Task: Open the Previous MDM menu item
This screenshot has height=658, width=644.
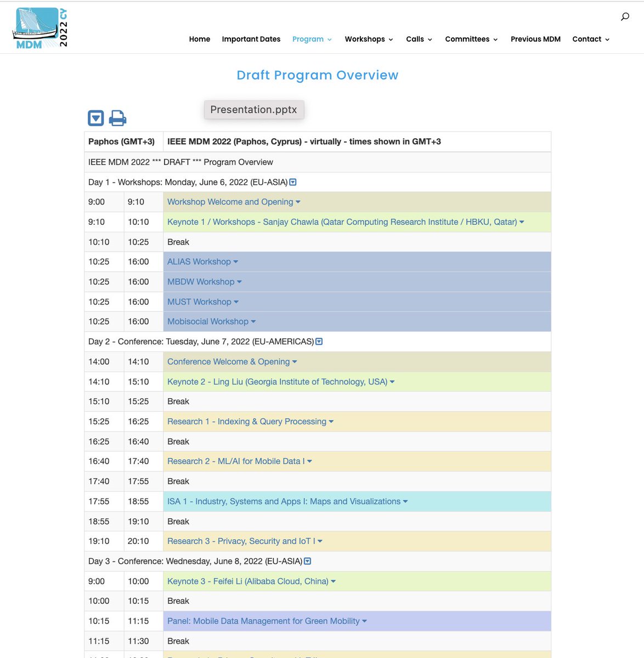Action: pyautogui.click(x=535, y=39)
